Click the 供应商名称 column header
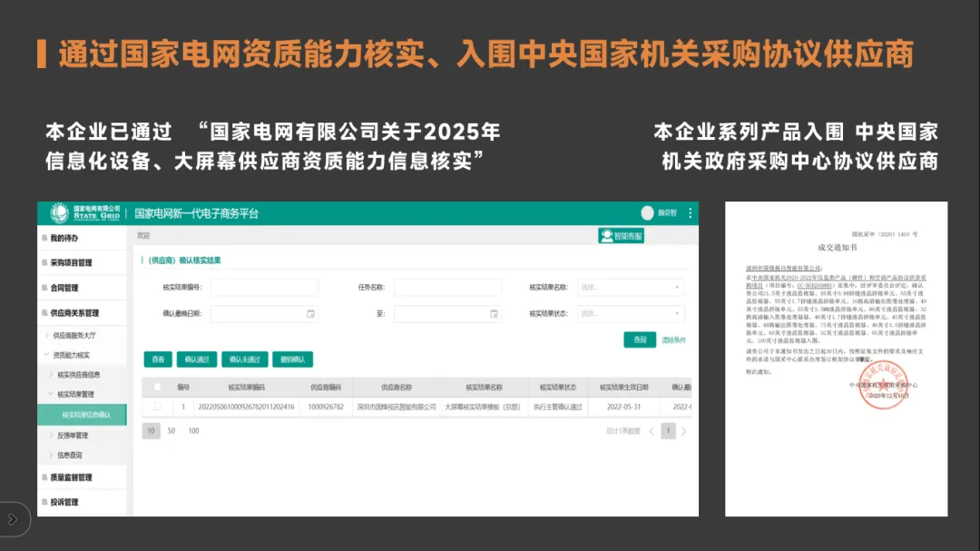Image resolution: width=980 pixels, height=551 pixels. (x=397, y=387)
